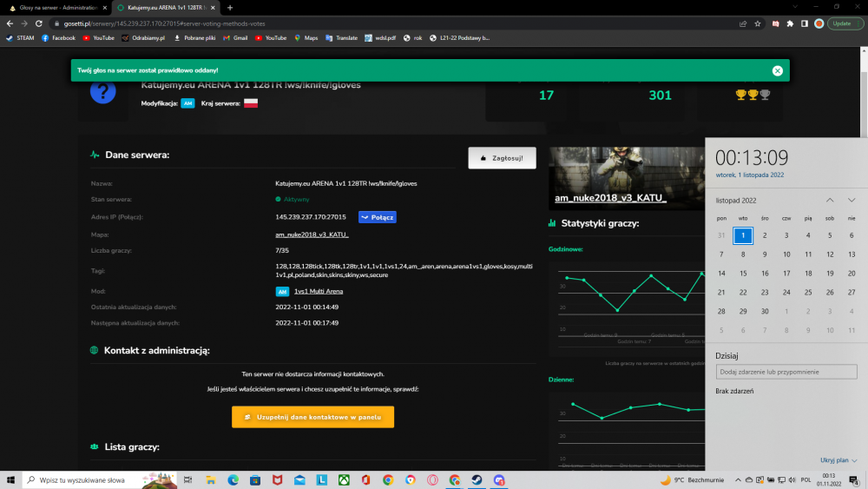Click Uzupełnij dane kontaktowe w panelu button
868x489 pixels.
pyautogui.click(x=312, y=417)
